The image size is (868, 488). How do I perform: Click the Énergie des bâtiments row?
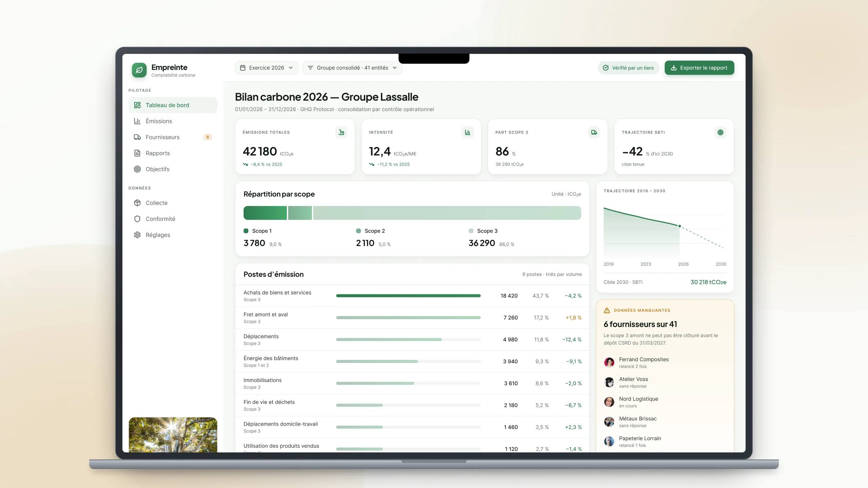tap(412, 361)
